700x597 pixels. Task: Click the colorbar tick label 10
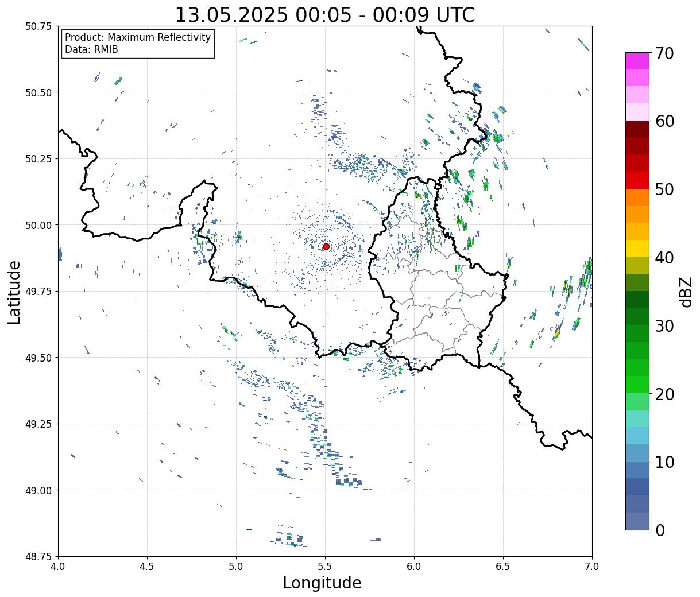[664, 462]
